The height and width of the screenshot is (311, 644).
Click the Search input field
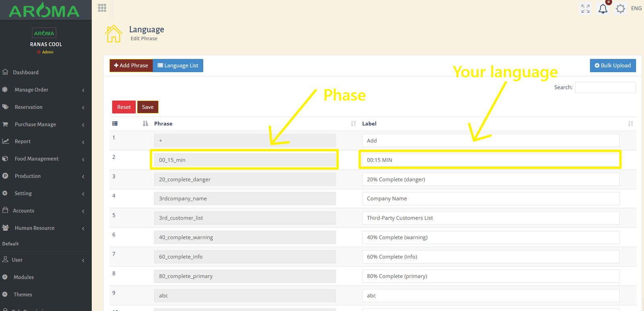tap(605, 87)
